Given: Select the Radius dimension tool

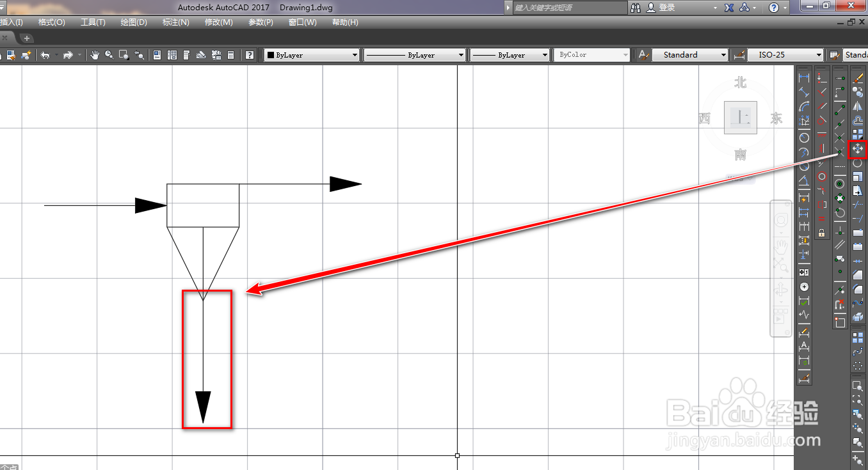Looking at the screenshot, I should (x=804, y=137).
